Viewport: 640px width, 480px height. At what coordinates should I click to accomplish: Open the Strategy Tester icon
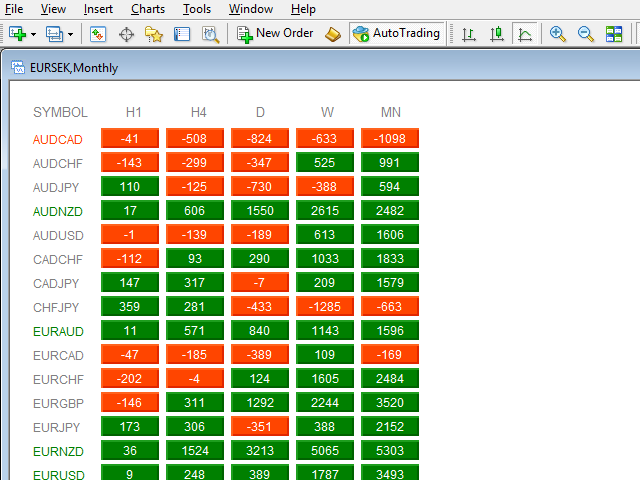(x=210, y=34)
